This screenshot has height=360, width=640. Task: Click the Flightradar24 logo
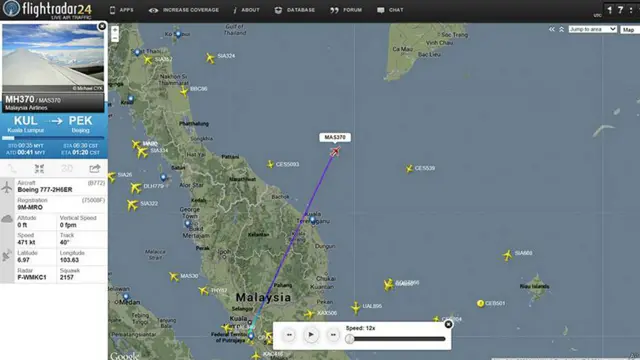[47, 9]
